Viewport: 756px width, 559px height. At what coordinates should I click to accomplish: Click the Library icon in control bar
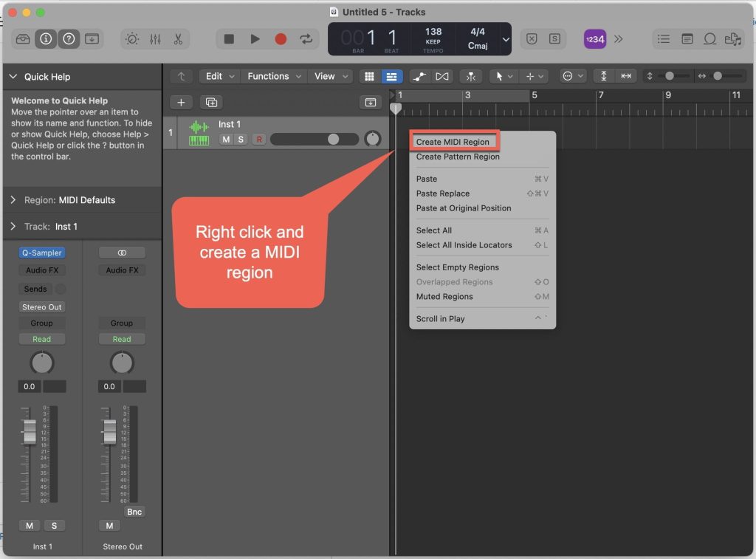(23, 39)
